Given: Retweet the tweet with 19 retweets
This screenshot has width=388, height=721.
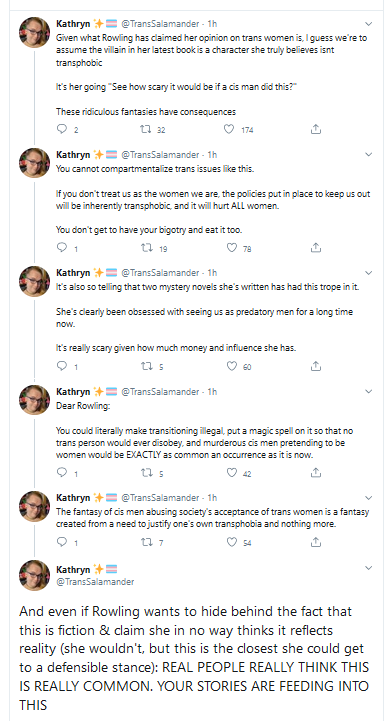Looking at the screenshot, I should (147, 248).
